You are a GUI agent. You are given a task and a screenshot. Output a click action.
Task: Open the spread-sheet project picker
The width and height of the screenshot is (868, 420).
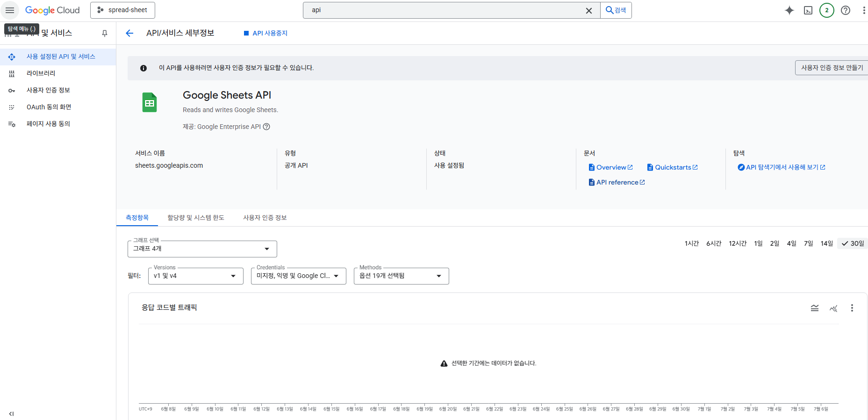[x=122, y=10]
